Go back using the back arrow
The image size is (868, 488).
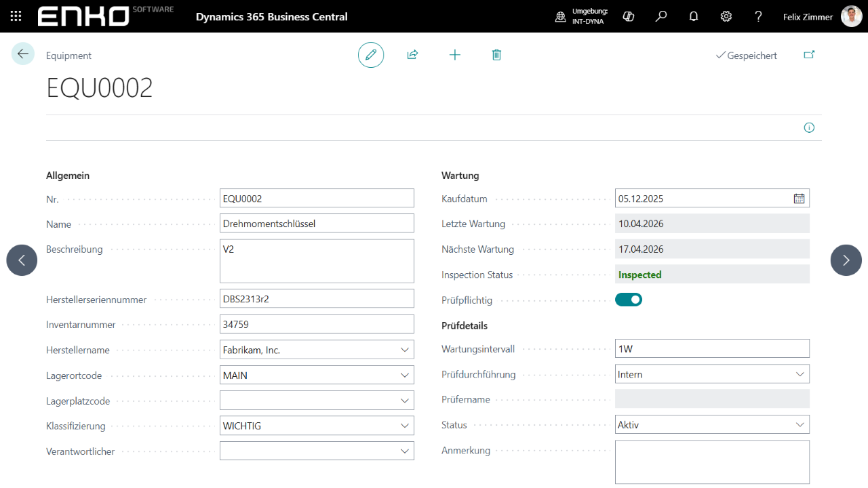pos(23,54)
